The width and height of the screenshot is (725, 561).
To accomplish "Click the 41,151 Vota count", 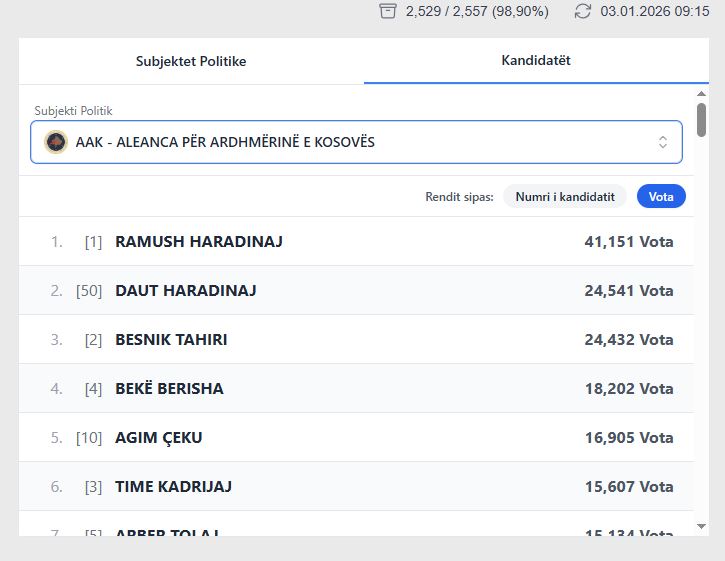I will click(628, 242).
